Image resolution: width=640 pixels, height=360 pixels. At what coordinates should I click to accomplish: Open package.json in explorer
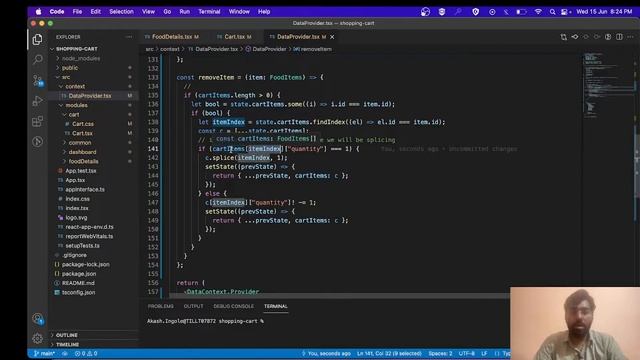(79, 274)
